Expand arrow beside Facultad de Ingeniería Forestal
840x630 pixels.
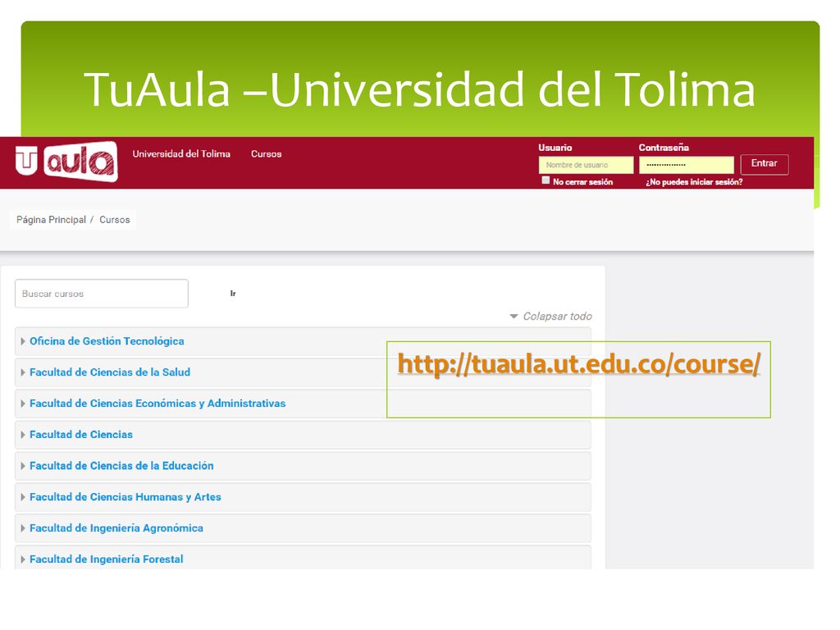(22, 559)
